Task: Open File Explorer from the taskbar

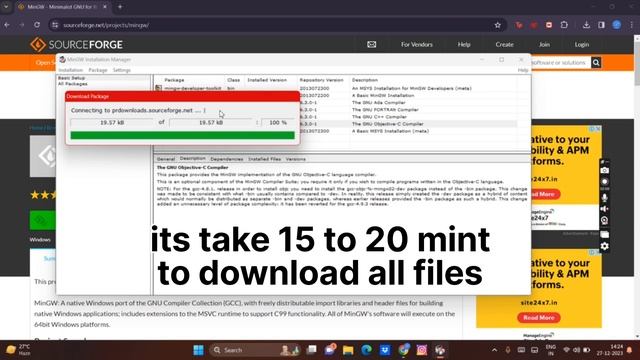Action: tap(348, 350)
